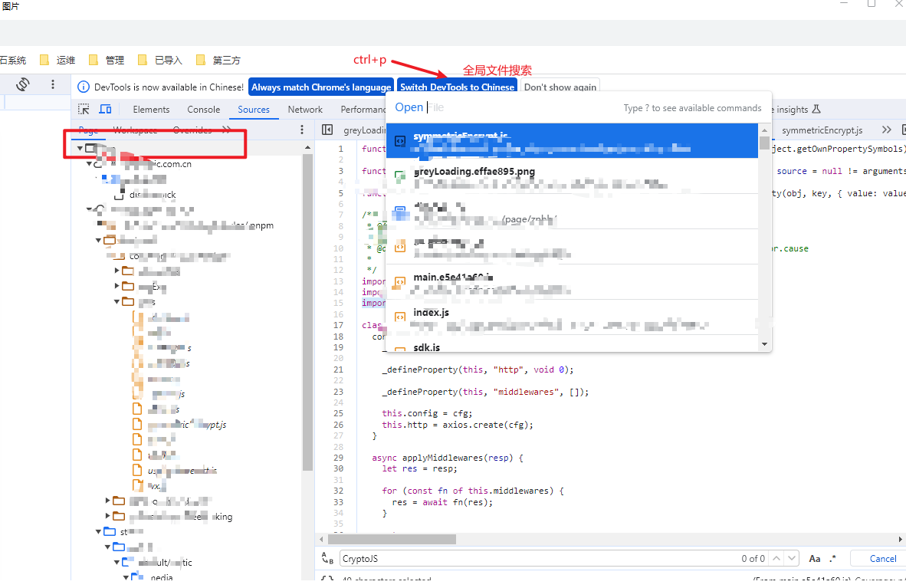Open the Sources navigator three-dot menu
Viewport: 906px width, 588px height.
click(x=301, y=130)
